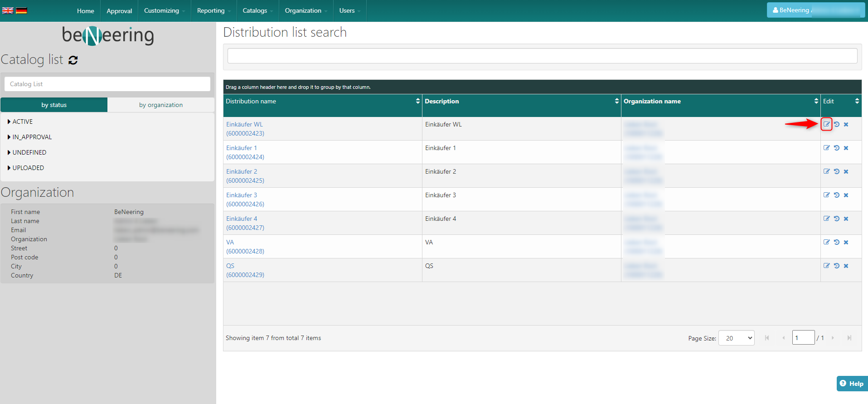Click the edit icon for VA row

(x=826, y=242)
